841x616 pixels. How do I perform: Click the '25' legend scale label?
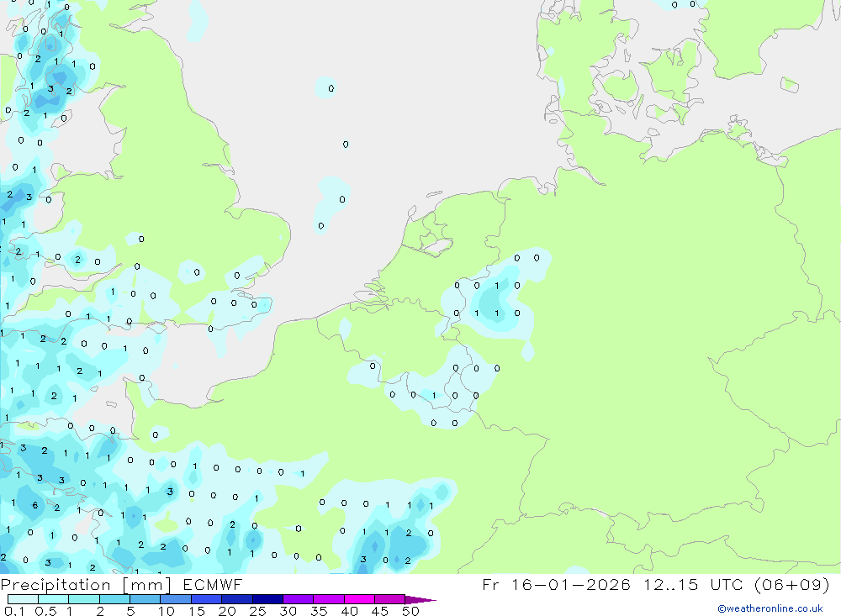point(257,611)
